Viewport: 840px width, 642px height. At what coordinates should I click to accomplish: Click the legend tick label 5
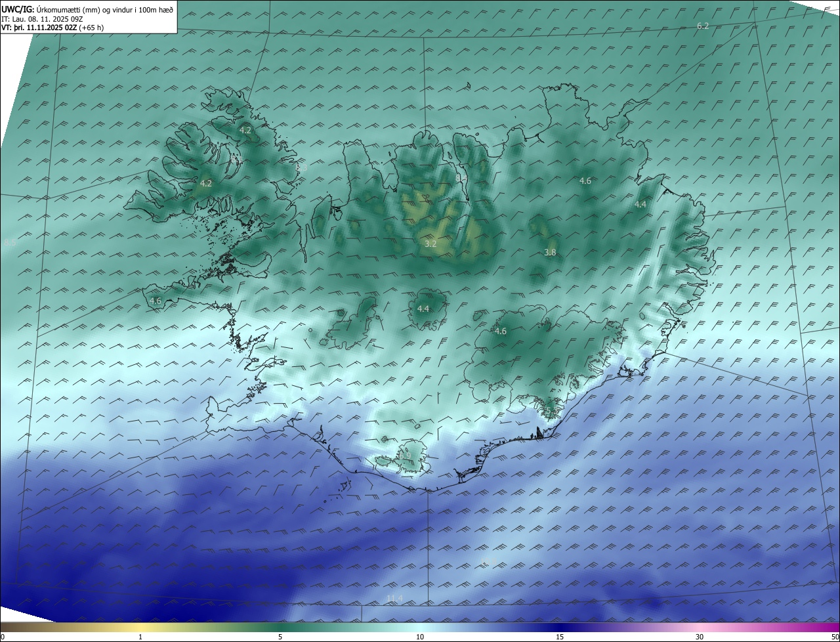280,637
